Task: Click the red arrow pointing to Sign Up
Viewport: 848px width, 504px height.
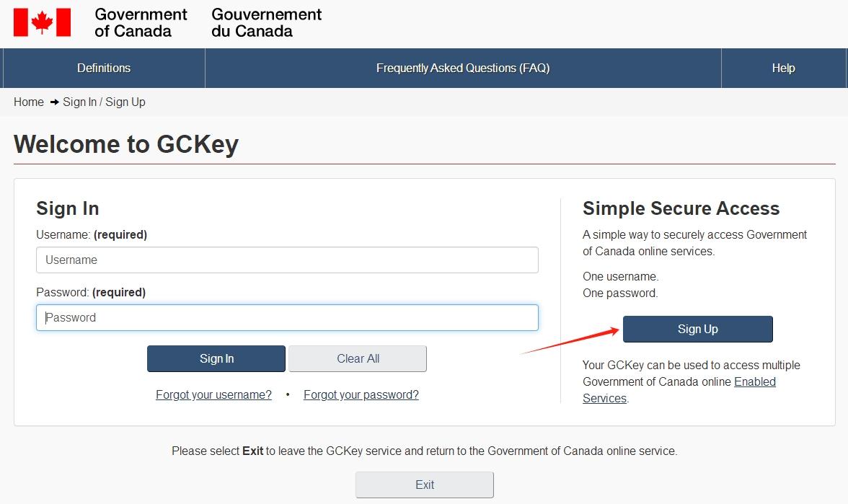Action: tap(570, 341)
